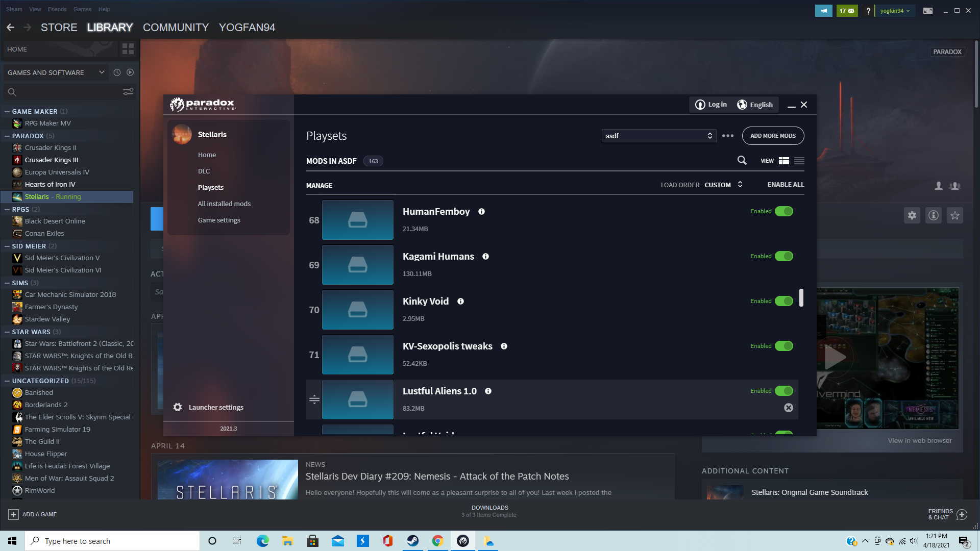Open Steam announcements megaphone icon
Image resolution: width=980 pixels, height=551 pixels.
pyautogui.click(x=824, y=11)
